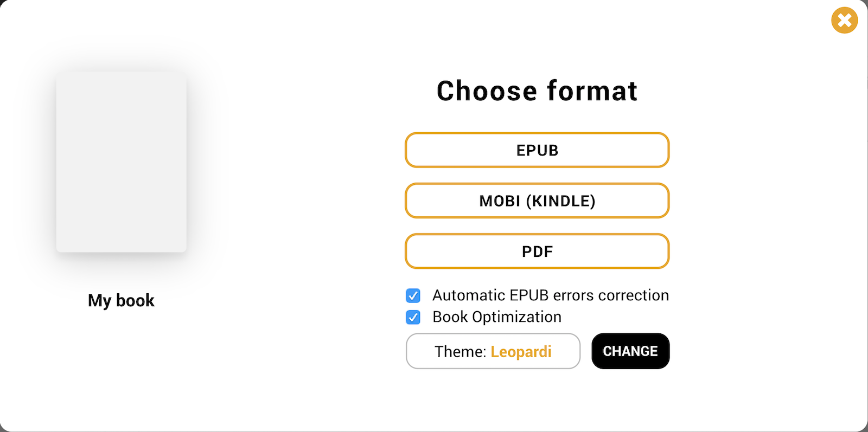Screen dimensions: 868x432
Task: Click the "Book Optimization" label text
Action: 496,317
